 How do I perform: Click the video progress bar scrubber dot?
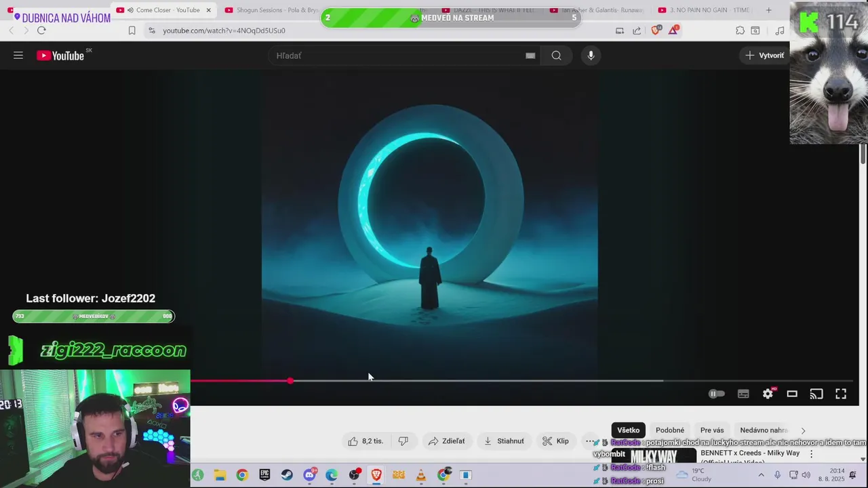tap(290, 381)
